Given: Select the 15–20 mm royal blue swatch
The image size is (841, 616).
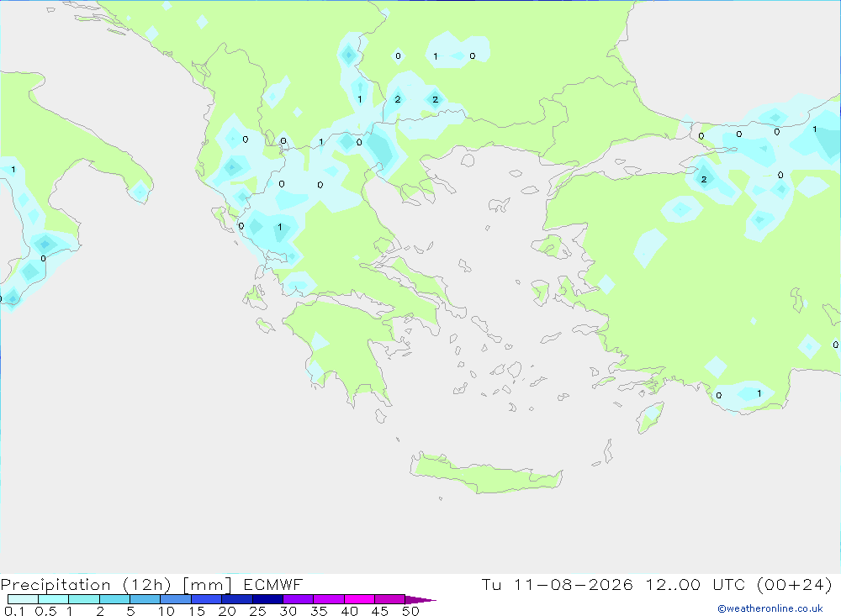Looking at the screenshot, I should [x=206, y=599].
